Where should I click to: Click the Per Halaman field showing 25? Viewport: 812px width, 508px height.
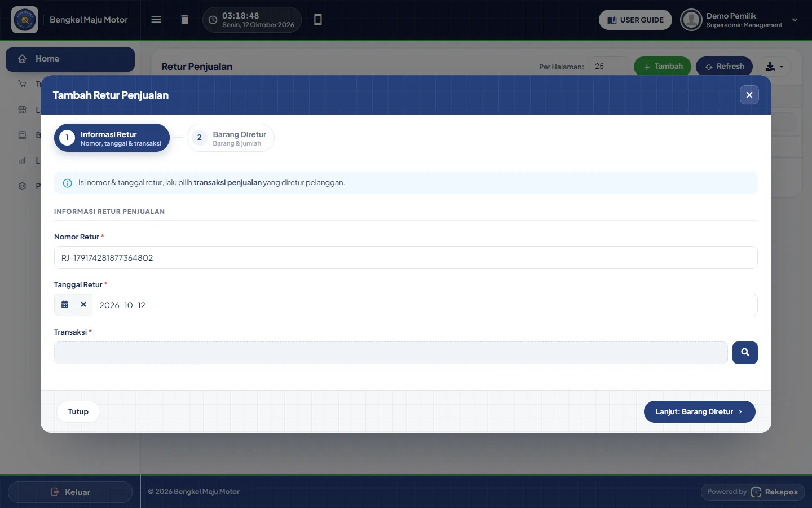608,67
